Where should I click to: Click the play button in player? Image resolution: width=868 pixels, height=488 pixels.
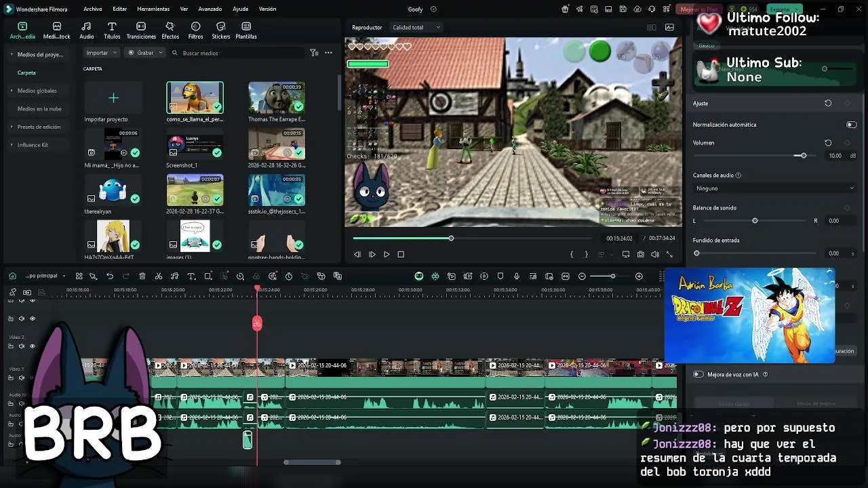tap(387, 254)
